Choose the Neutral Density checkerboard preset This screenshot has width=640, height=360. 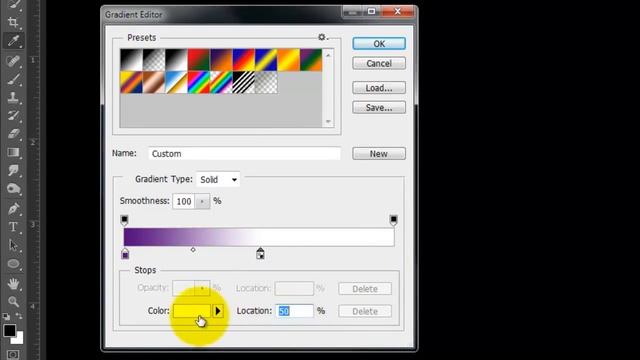point(266,82)
